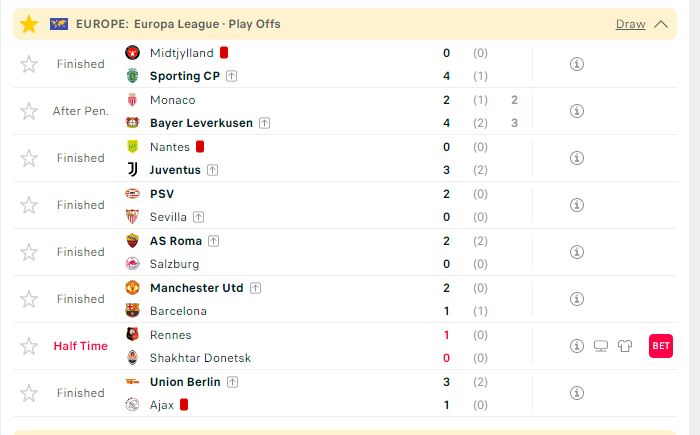The image size is (700, 435).
Task: Click the Manchester Utd club crest
Action: tap(133, 288)
